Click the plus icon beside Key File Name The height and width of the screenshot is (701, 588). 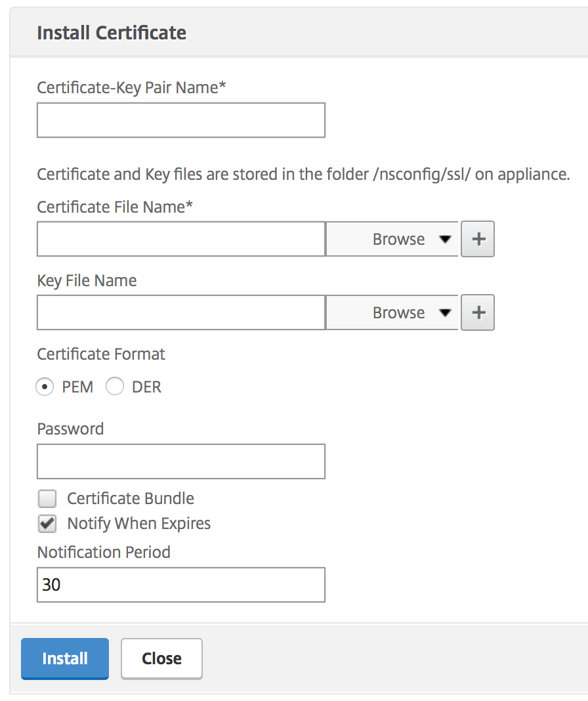pos(478,312)
